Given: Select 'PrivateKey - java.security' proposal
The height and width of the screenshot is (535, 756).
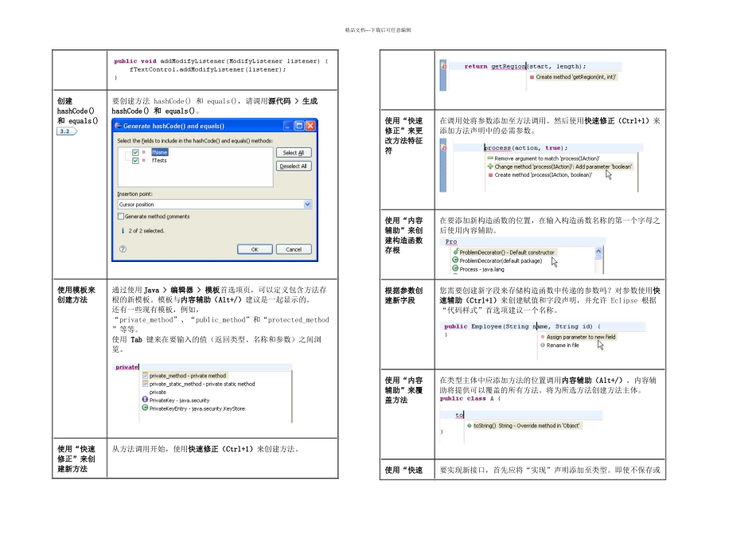Looking at the screenshot, I should point(179,400).
